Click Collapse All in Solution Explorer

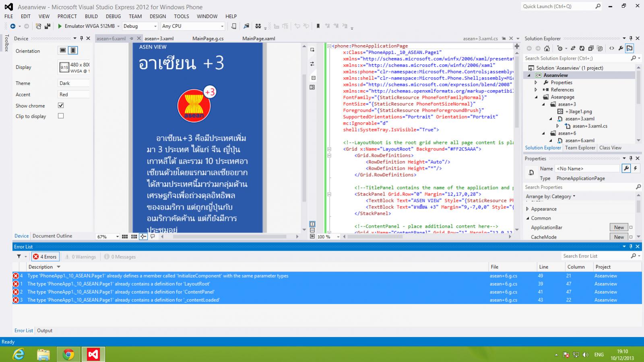pyautogui.click(x=591, y=48)
